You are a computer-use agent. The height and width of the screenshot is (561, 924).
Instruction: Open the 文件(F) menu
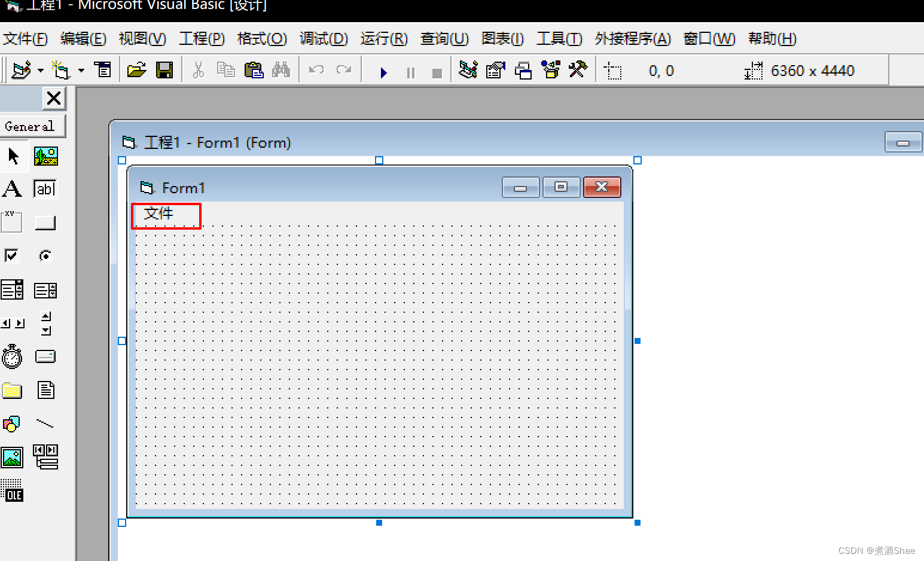(x=25, y=39)
